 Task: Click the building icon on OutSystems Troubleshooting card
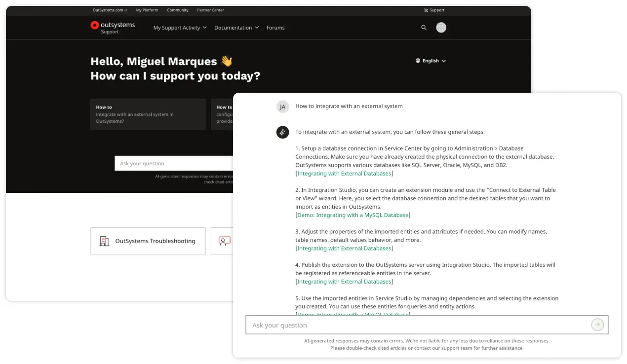104,241
